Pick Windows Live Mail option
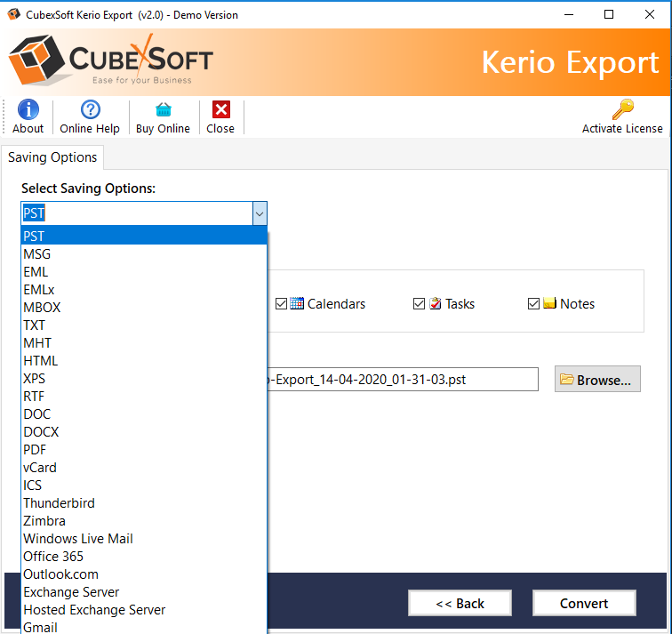 point(144,538)
